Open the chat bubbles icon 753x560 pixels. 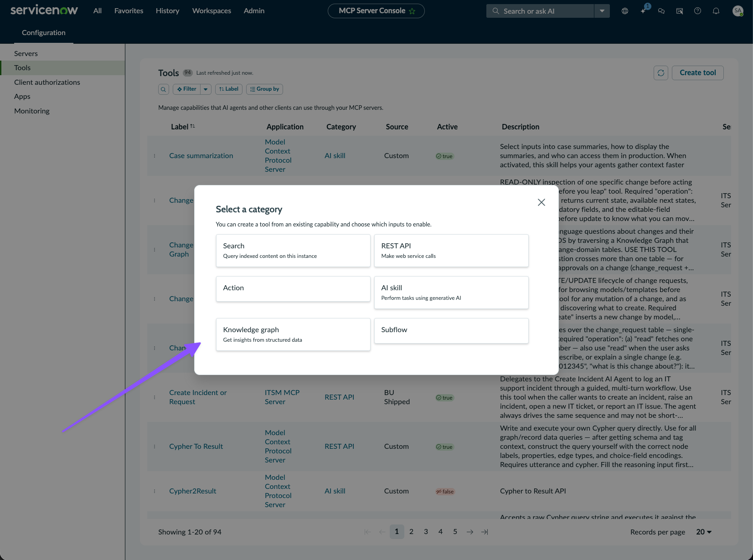pos(661,11)
